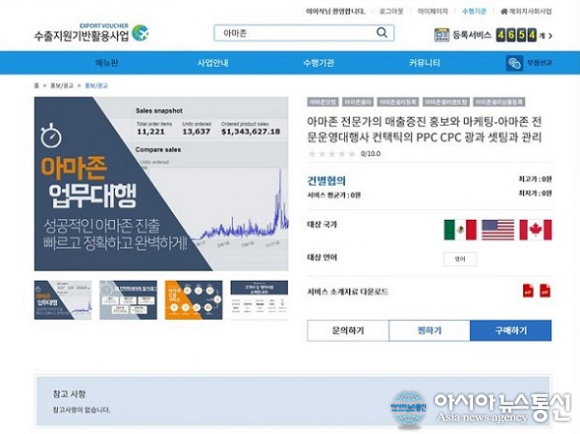580x434 pixels.
Task: Open the 수행기관 navigation menu
Action: pos(318,63)
